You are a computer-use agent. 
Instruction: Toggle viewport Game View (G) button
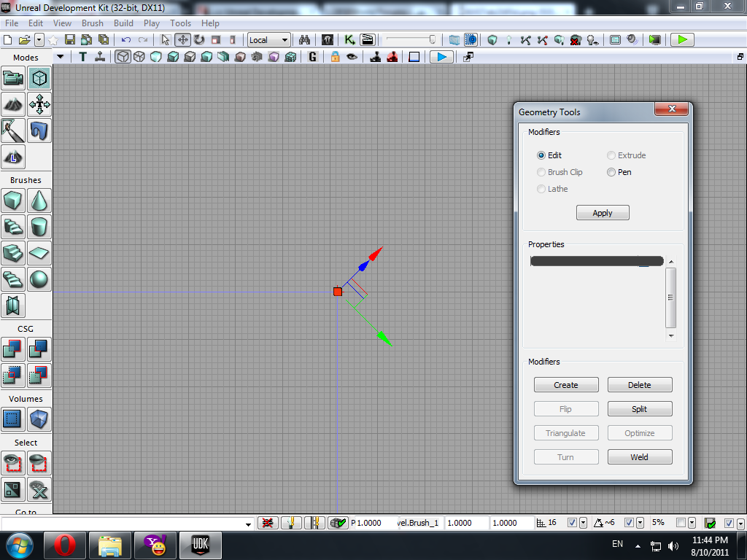coord(312,57)
